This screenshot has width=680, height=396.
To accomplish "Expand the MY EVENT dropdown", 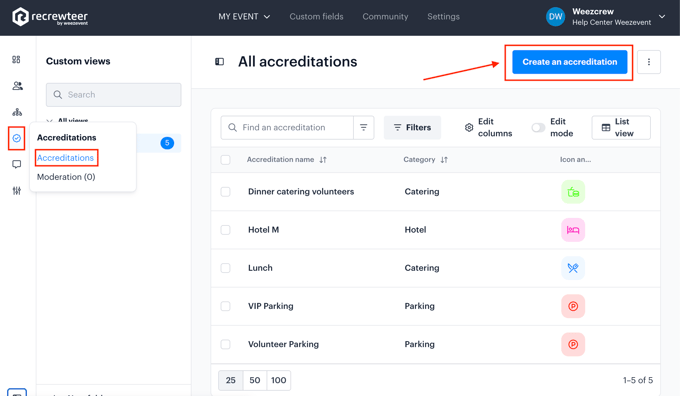I will [x=244, y=16].
